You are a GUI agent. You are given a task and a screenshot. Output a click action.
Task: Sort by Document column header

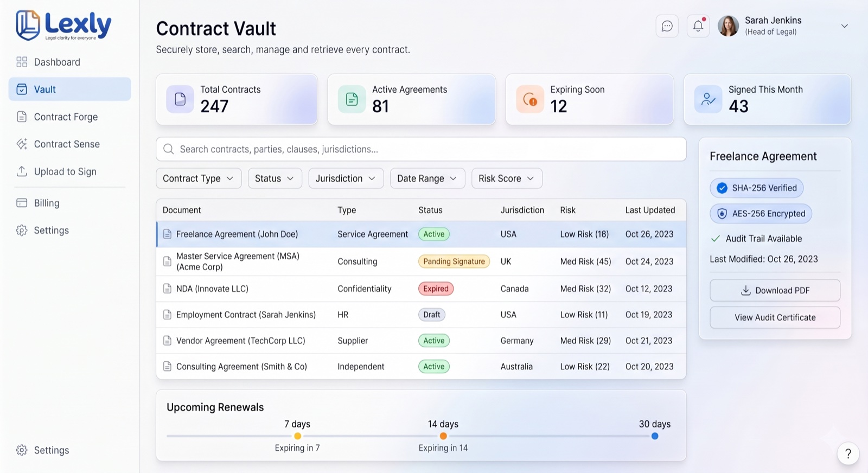(x=182, y=210)
